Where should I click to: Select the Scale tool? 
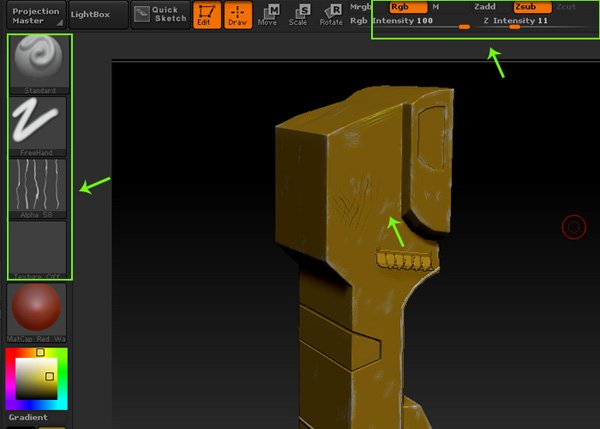(x=298, y=15)
